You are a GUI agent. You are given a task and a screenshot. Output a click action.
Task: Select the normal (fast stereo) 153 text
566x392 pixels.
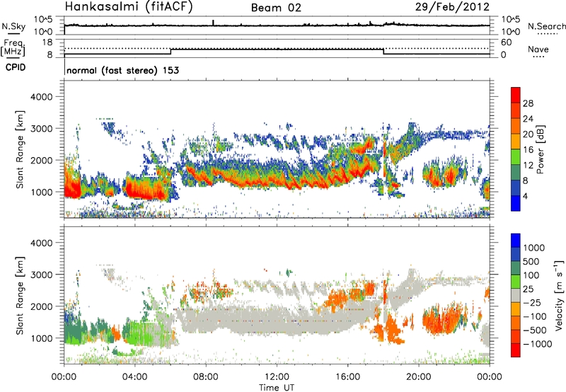coord(122,70)
